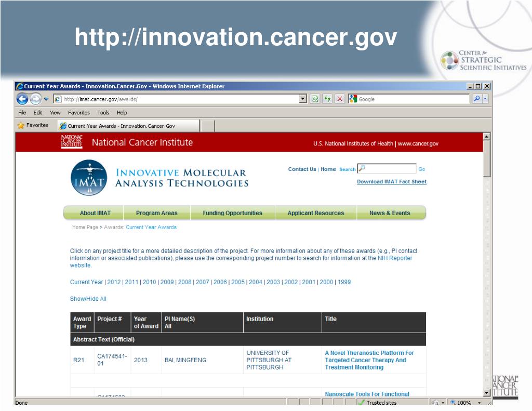Click the scroll down arrow on scrollbar
This screenshot has width=532, height=411.
coord(486,393)
